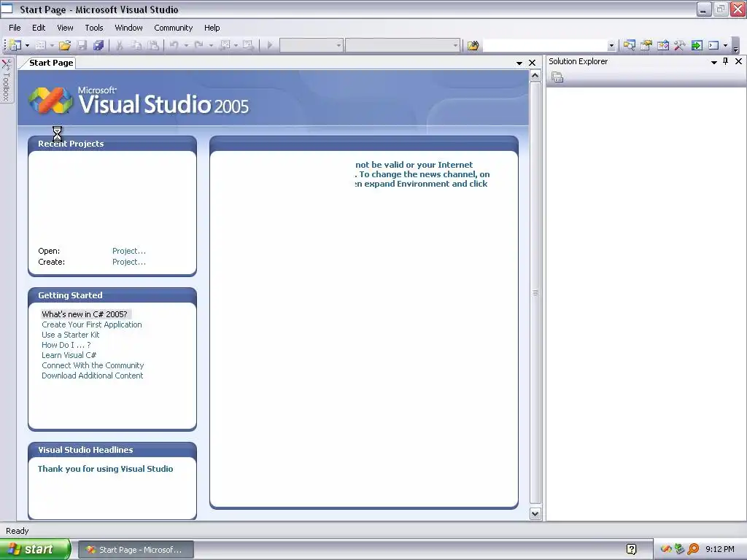Screen dimensions: 747x560
Task: Click the Windows Start button
Action: 35,550
